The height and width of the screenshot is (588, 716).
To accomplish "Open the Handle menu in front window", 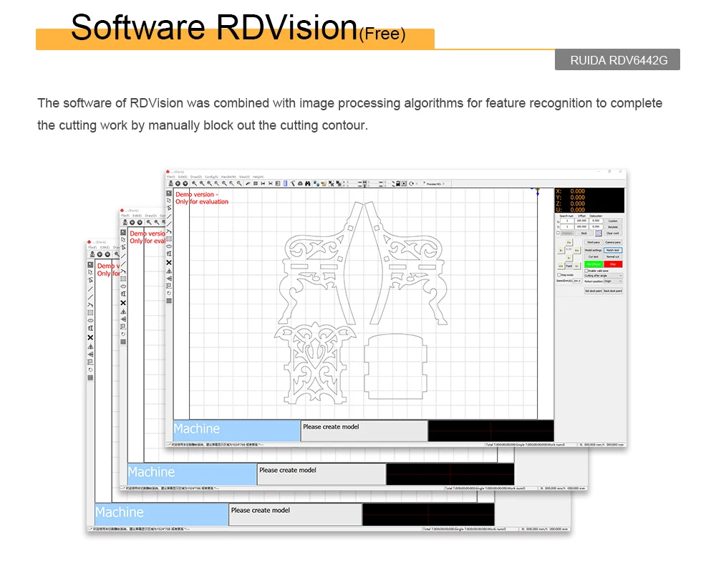I will click(x=228, y=177).
